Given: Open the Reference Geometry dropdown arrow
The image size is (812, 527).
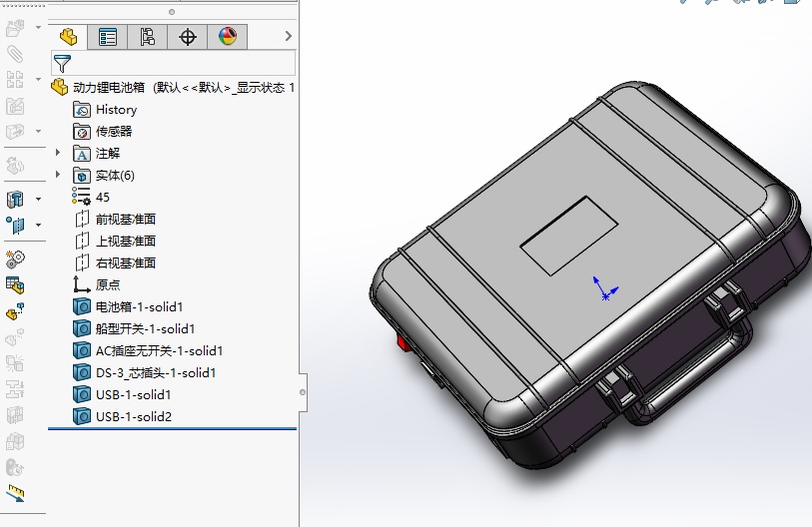Looking at the screenshot, I should point(38,225).
